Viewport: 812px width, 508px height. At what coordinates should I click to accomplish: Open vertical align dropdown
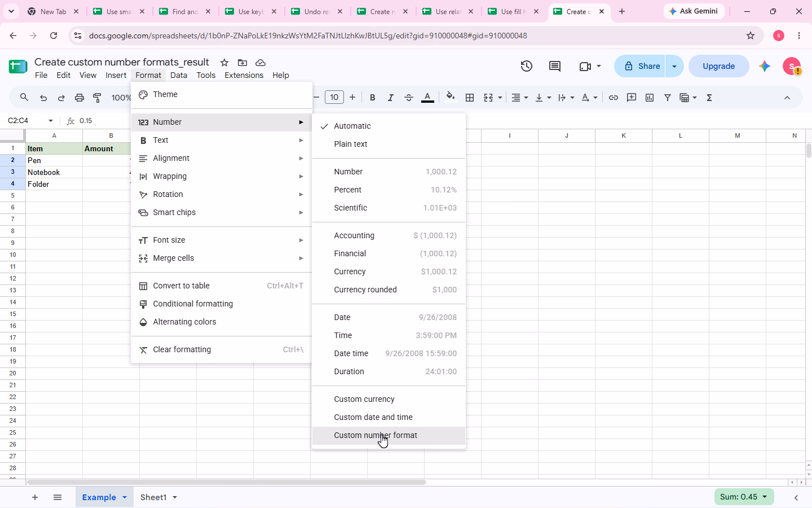(542, 98)
